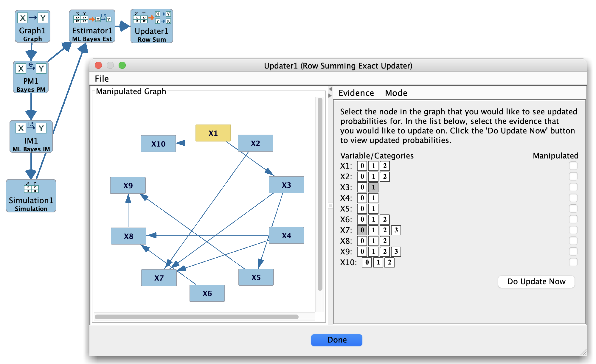Check Manipulated box for X1
596x364 pixels.
[573, 166]
